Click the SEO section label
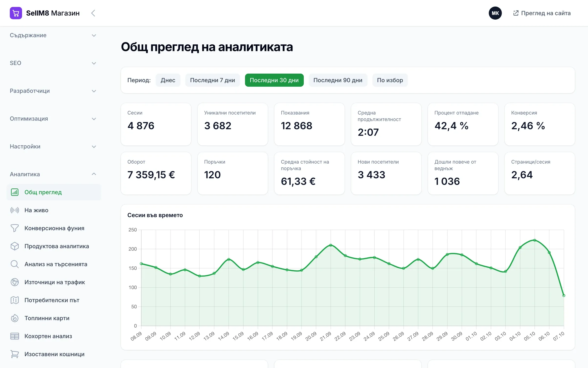The width and height of the screenshot is (588, 368). 15,63
